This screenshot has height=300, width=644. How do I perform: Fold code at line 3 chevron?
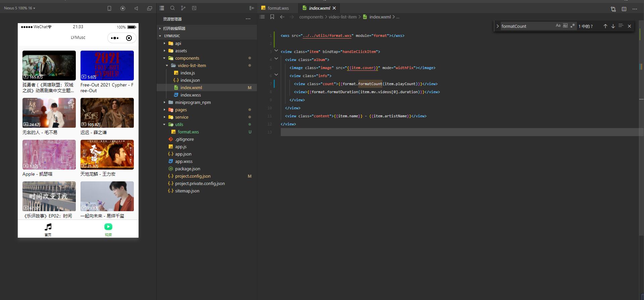276,51
